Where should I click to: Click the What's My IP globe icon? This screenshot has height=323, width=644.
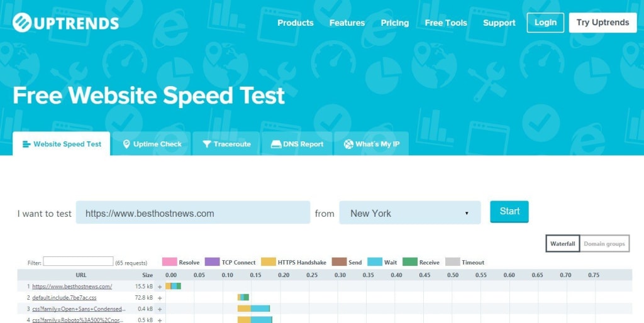coord(348,144)
